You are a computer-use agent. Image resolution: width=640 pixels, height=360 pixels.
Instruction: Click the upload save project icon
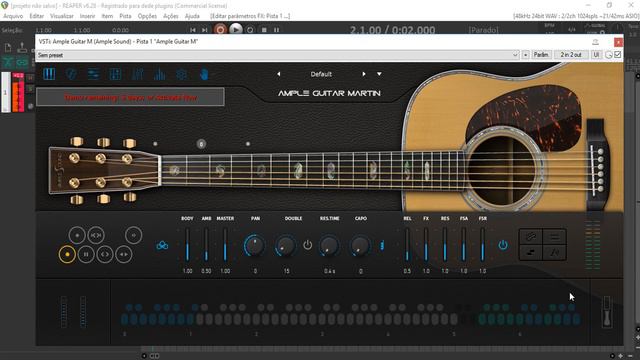point(22,48)
